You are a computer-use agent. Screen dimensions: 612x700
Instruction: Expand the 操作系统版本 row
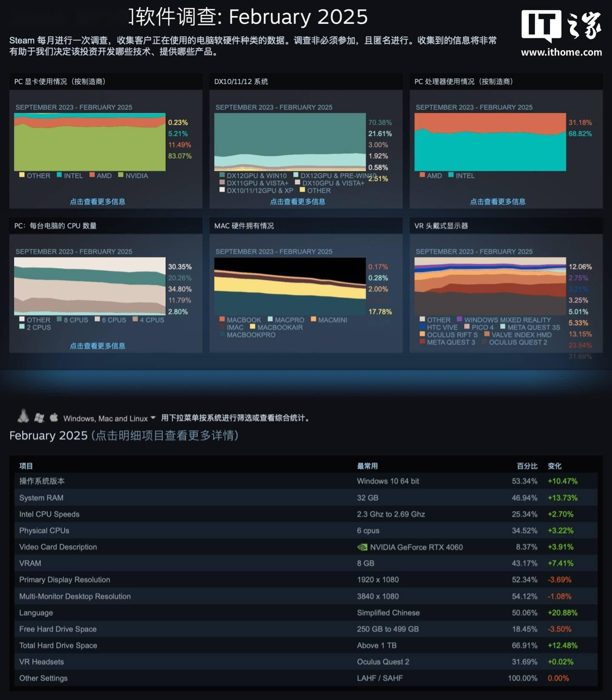click(306, 481)
